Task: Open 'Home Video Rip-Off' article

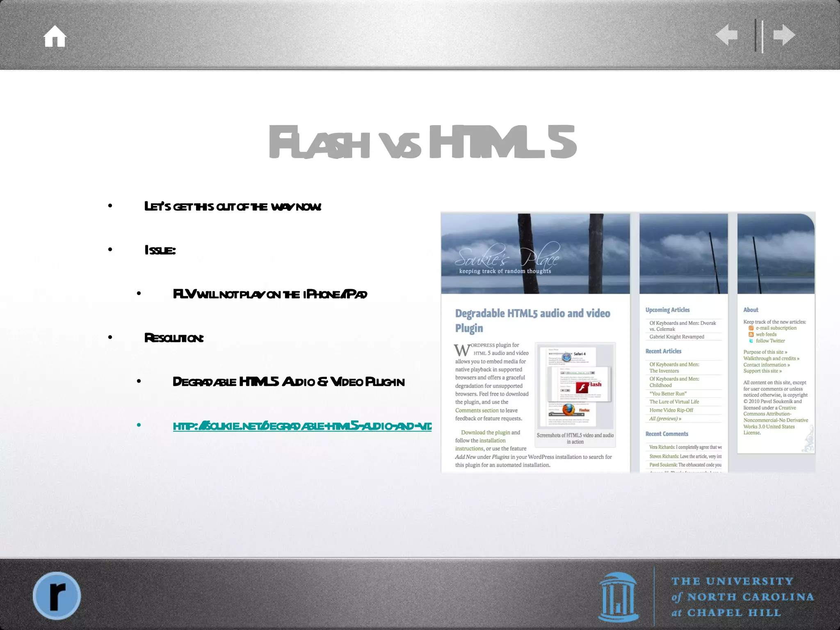Action: (x=671, y=410)
